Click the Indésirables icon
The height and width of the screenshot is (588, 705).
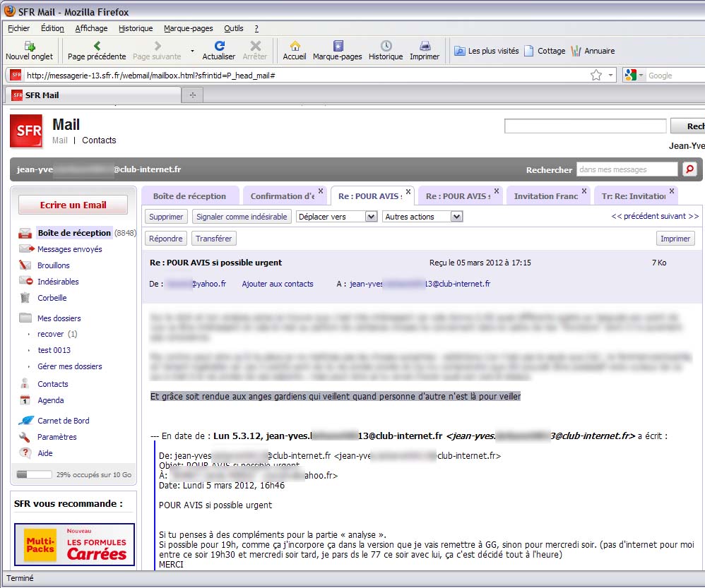click(26, 281)
